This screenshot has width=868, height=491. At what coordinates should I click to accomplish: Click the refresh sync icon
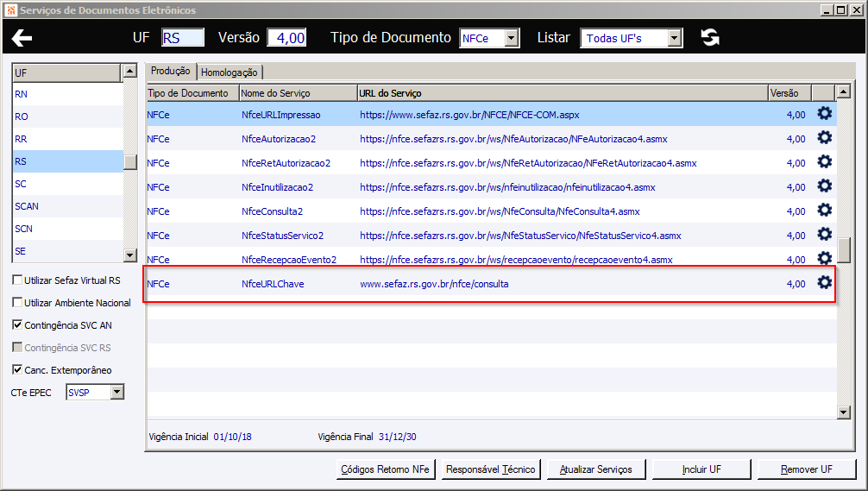(x=710, y=37)
